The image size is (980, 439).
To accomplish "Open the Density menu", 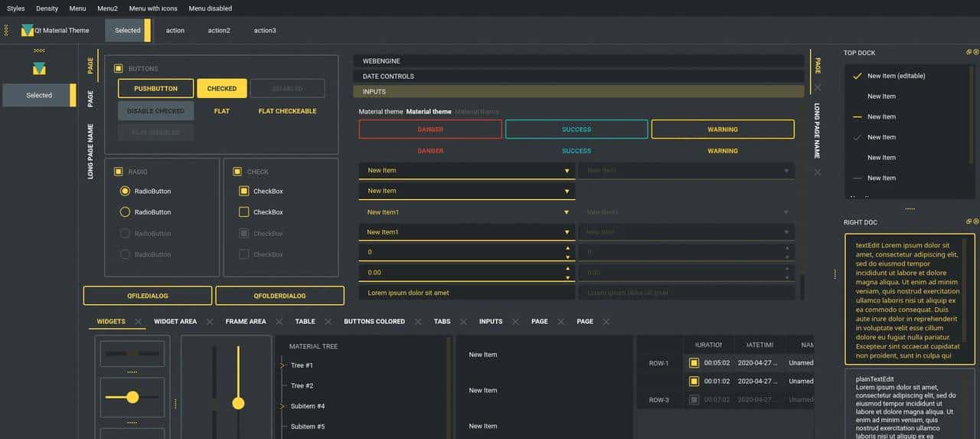I will coord(47,8).
